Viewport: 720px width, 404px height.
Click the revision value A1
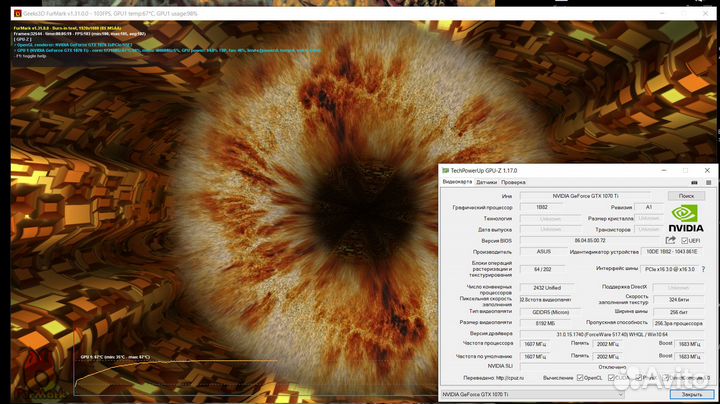648,208
